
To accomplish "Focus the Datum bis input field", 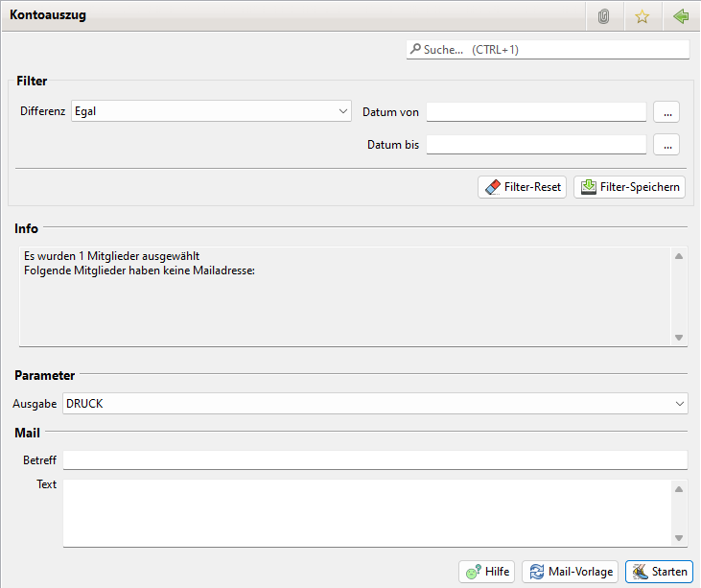I will pyautogui.click(x=536, y=145).
